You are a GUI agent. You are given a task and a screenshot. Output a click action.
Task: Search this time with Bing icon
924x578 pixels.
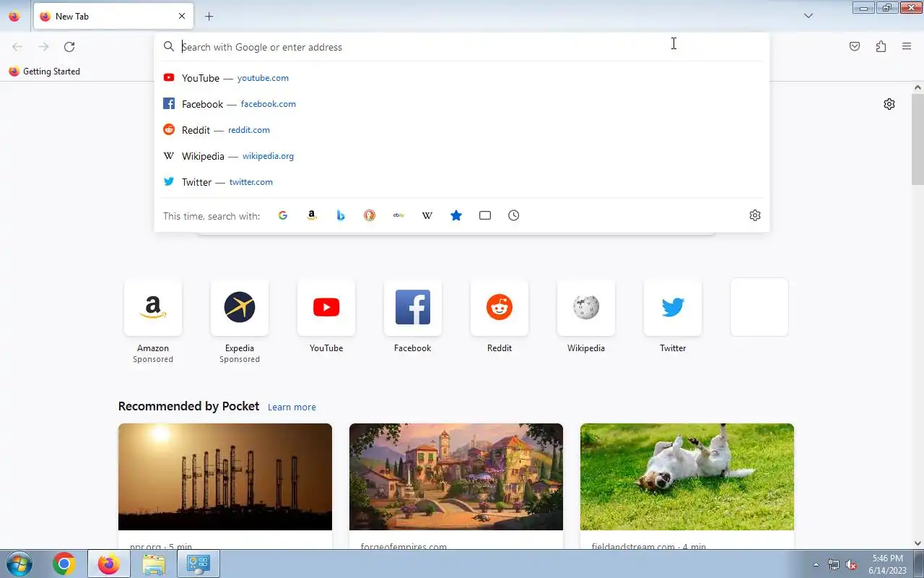(341, 215)
